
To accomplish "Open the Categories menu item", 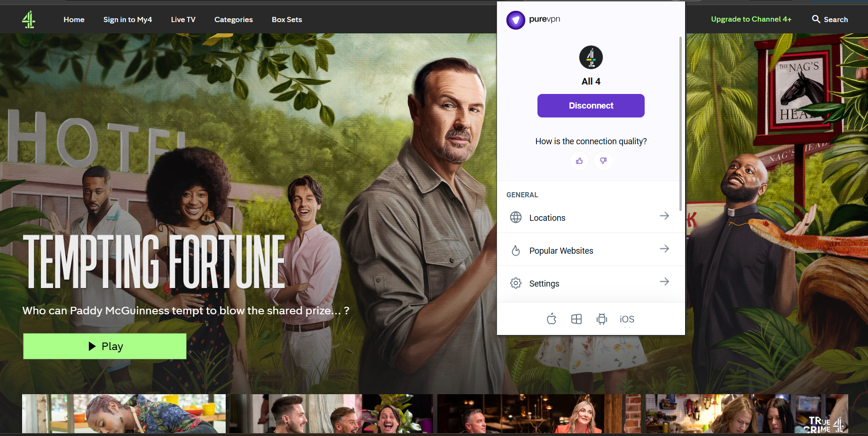I will [x=233, y=20].
